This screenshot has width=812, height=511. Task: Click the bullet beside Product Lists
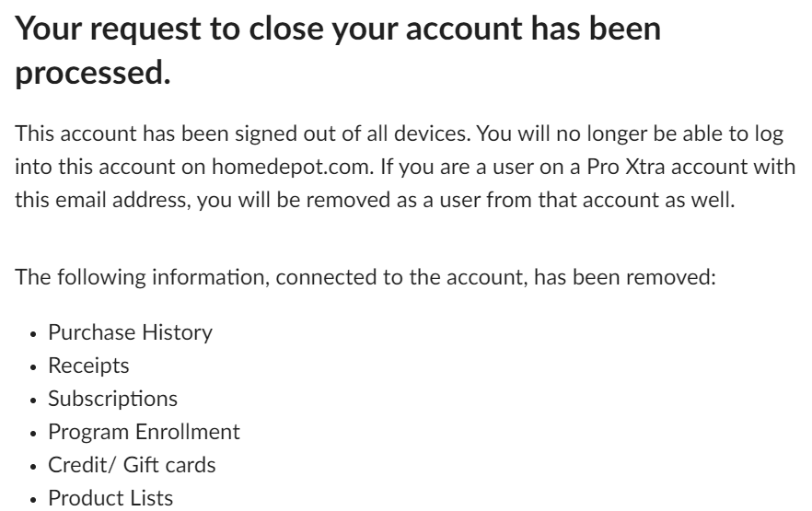point(33,499)
